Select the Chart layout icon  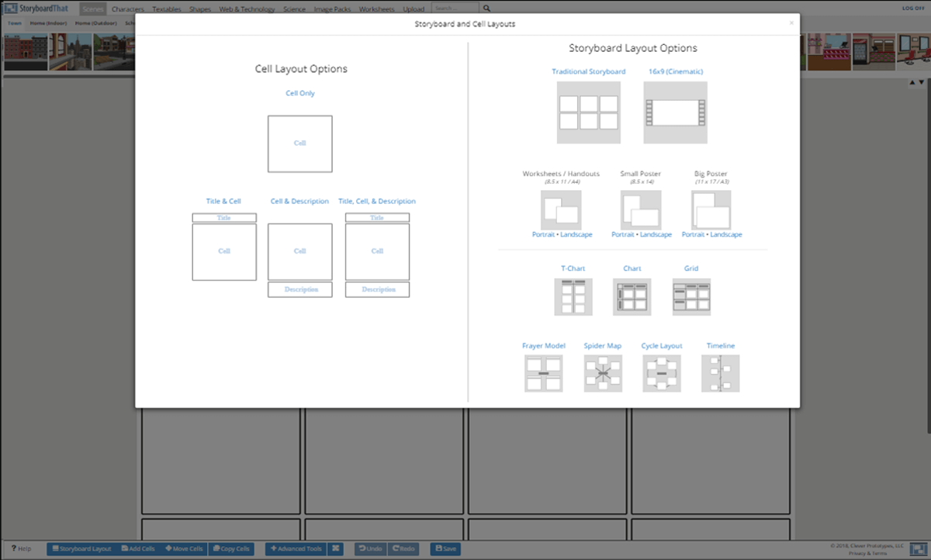tap(632, 296)
